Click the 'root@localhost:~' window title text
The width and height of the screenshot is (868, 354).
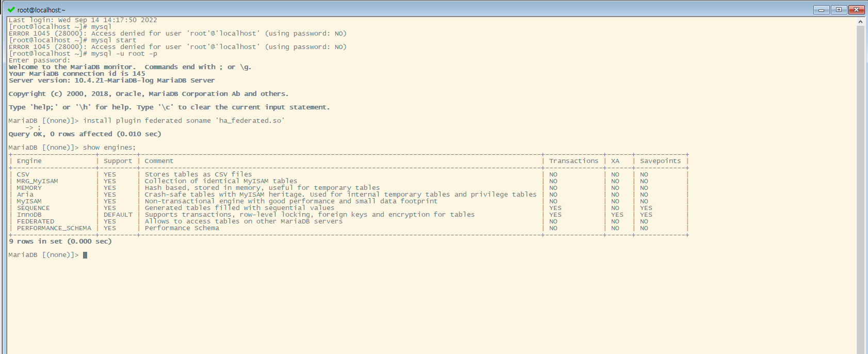coord(41,10)
